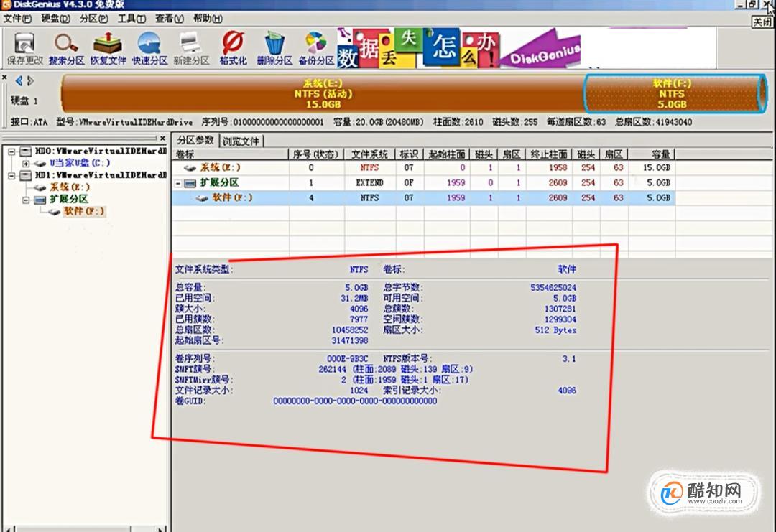The image size is (776, 532).
Task: Select the 系统(E:) partition bar in disk map
Action: pyautogui.click(x=322, y=94)
